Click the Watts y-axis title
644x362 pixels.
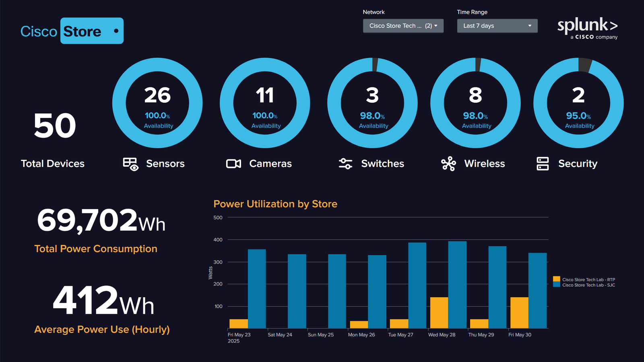click(210, 273)
